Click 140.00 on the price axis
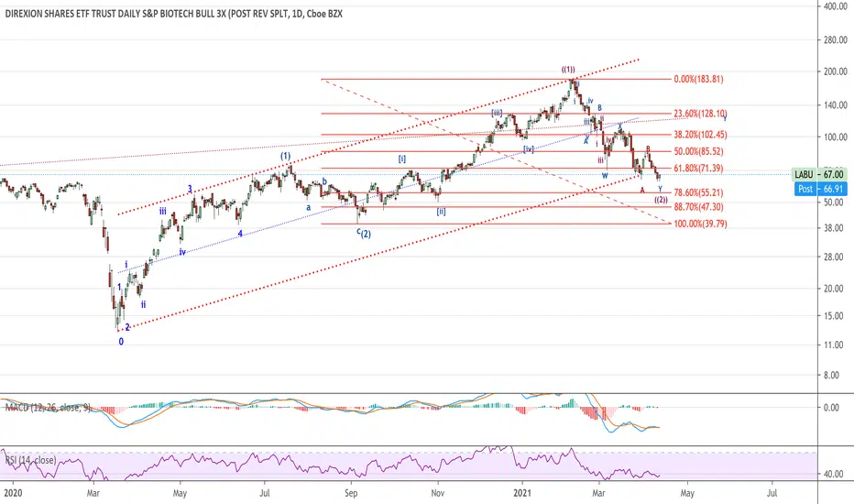The image size is (854, 504). (835, 105)
